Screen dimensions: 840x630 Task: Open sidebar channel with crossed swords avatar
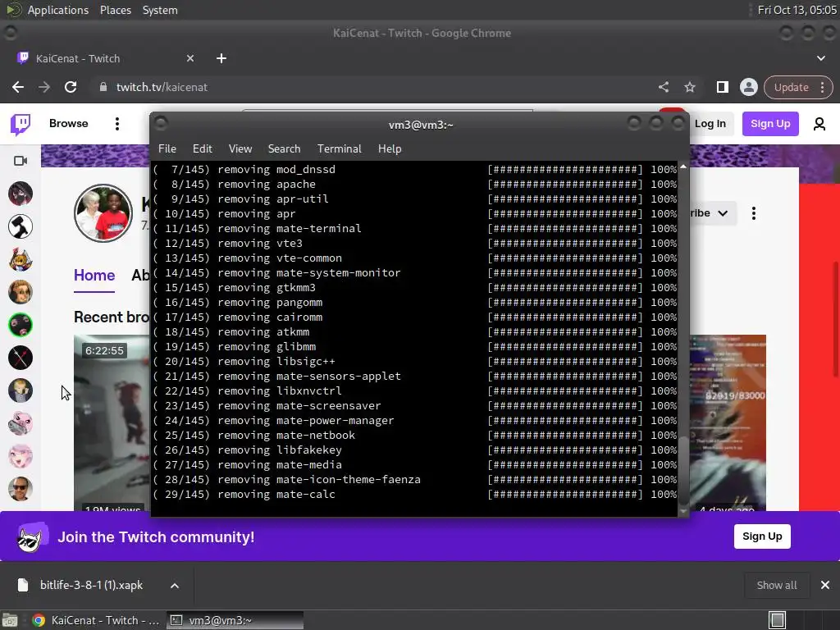point(21,358)
